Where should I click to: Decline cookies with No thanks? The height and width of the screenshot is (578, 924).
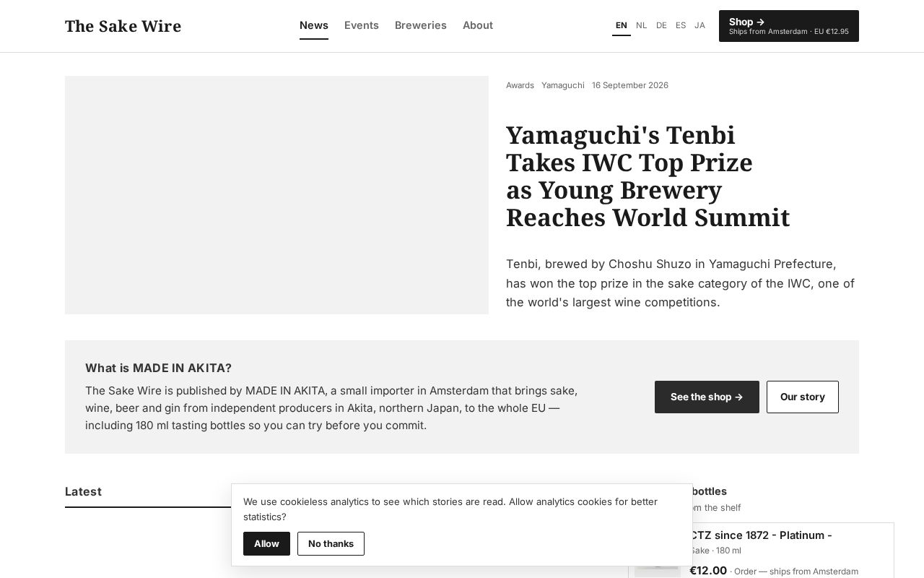coord(331,543)
